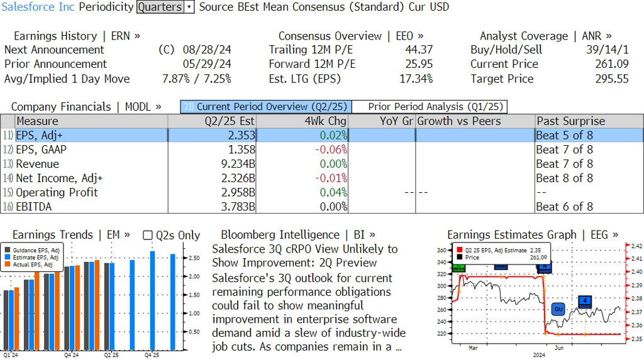
Task: Click Forward 12M P/E value 25.95
Action: [418, 64]
